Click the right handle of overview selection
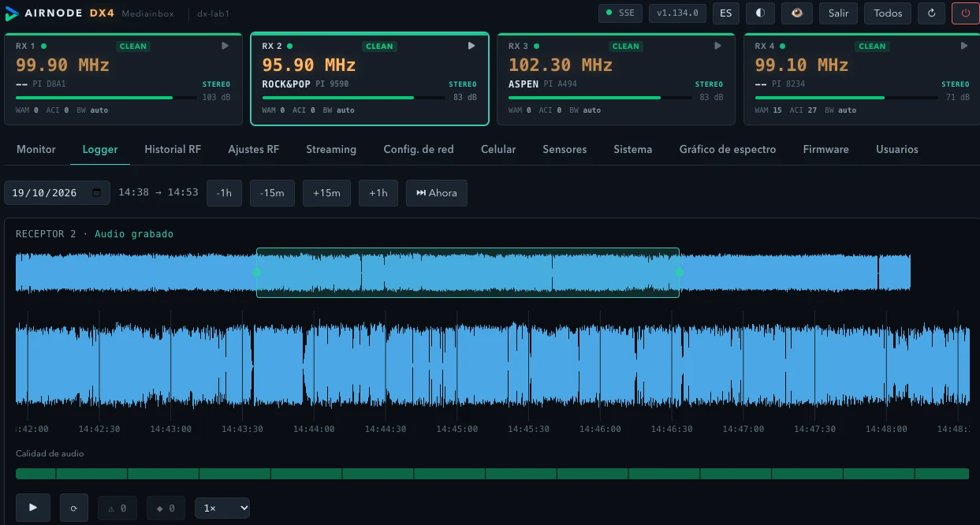 pos(679,272)
